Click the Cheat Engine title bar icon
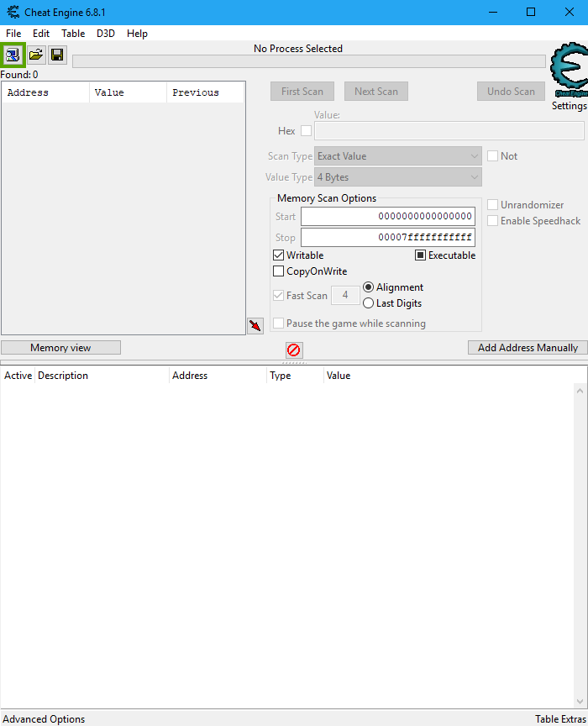 click(x=13, y=12)
